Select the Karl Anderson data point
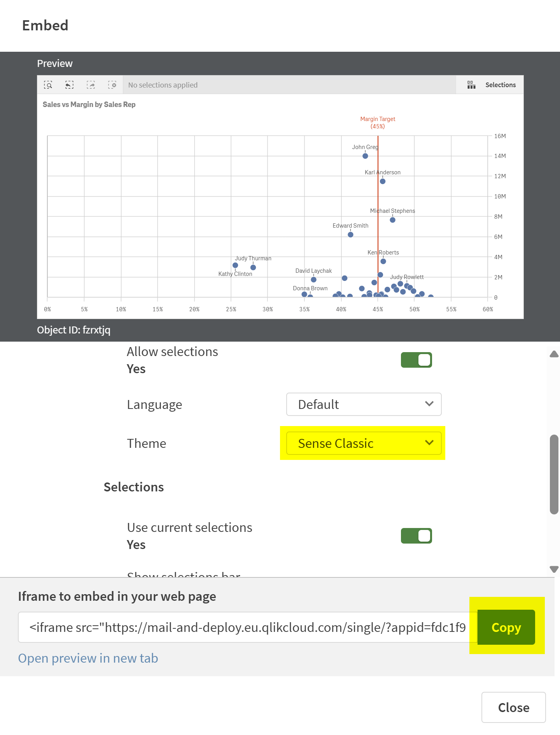The image size is (560, 735). 383,181
